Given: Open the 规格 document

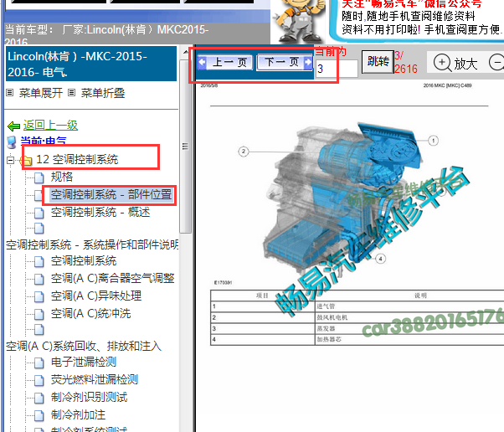Looking at the screenshot, I should tap(62, 177).
